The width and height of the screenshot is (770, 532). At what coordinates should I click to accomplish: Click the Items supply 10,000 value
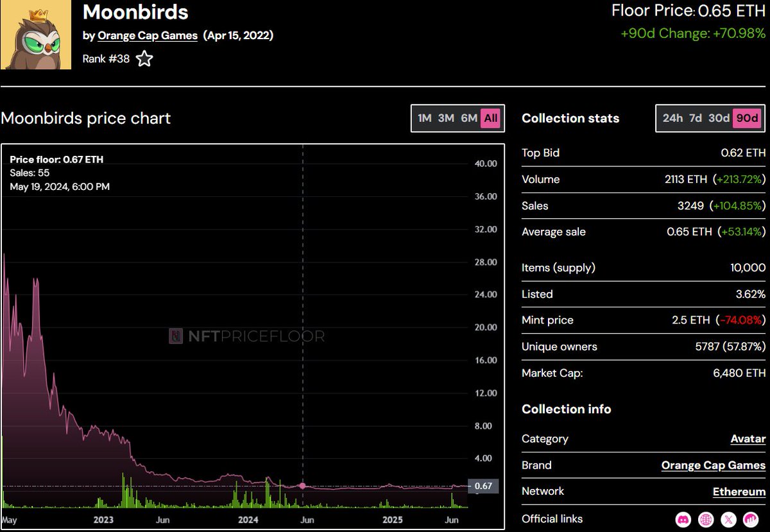tap(748, 268)
